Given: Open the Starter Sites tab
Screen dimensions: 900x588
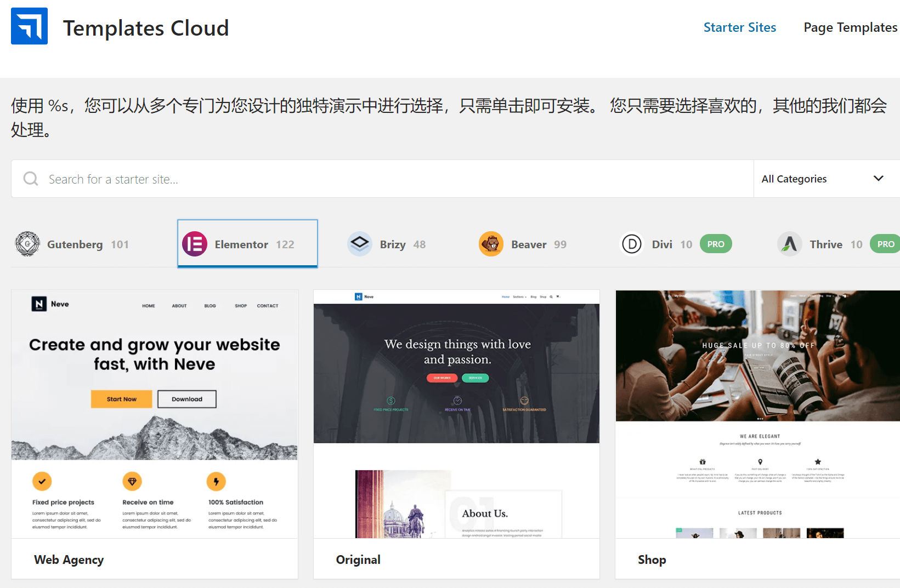Looking at the screenshot, I should [x=740, y=27].
